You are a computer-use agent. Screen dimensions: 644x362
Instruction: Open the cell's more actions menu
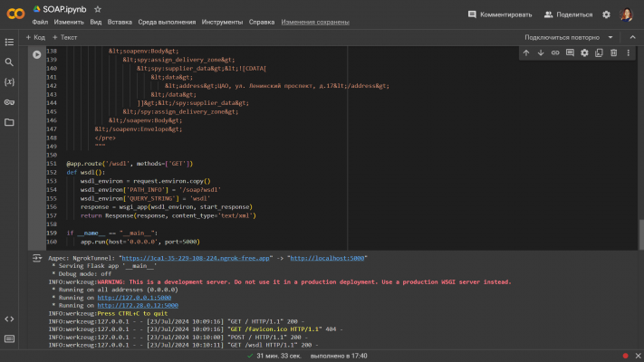[x=628, y=52]
